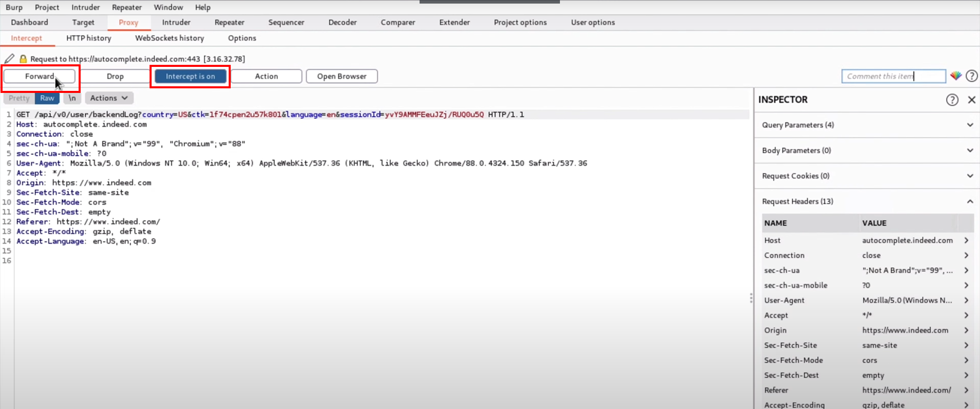980x409 pixels.
Task: Expand Query Parameters (4) section
Action: 970,125
